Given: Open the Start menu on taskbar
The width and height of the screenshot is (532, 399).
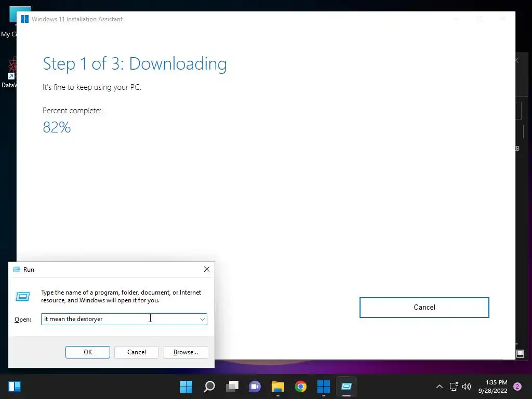Looking at the screenshot, I should (x=187, y=387).
